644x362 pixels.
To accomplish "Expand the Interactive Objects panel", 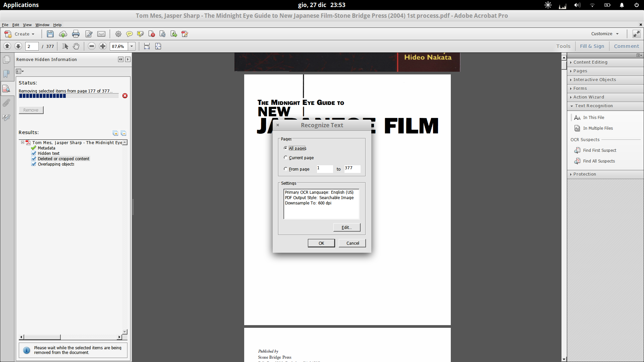I will pos(594,79).
